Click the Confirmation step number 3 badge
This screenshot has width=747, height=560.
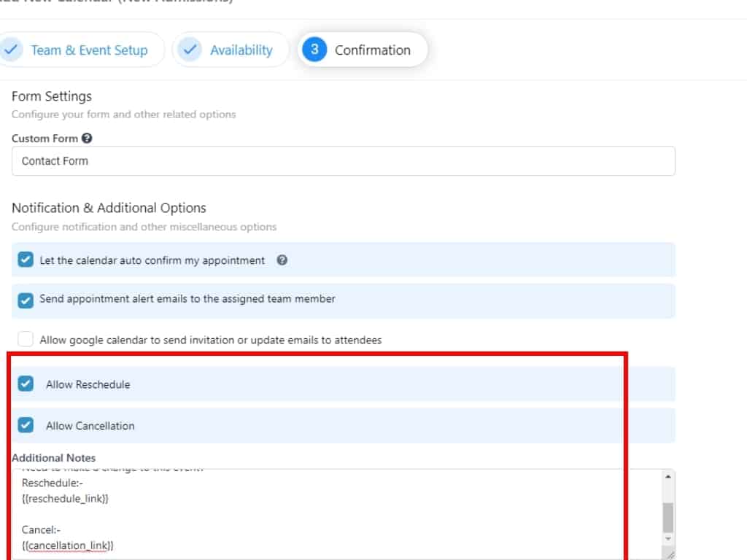pyautogui.click(x=314, y=50)
